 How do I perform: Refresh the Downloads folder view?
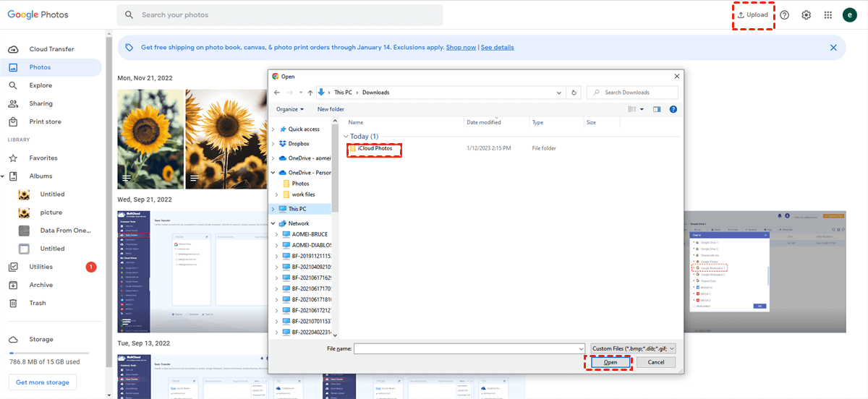[574, 93]
